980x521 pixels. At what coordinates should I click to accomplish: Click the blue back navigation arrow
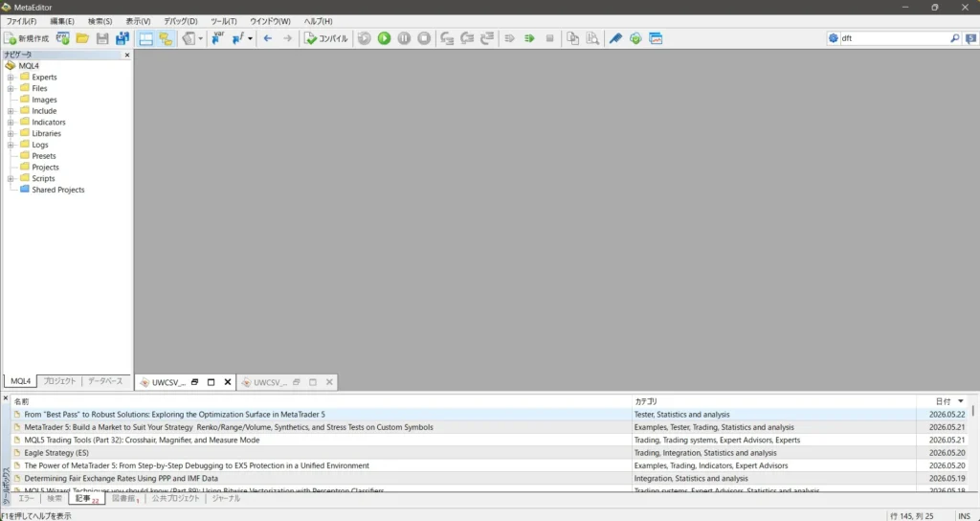[x=268, y=38]
